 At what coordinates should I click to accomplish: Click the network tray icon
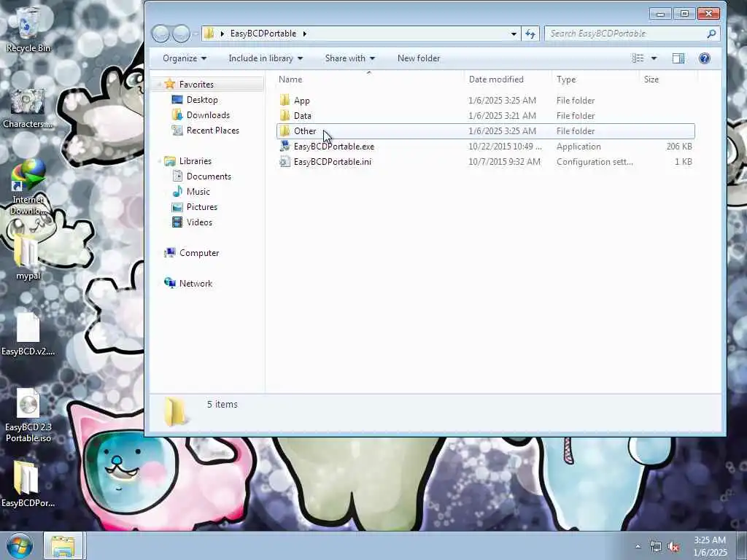(x=656, y=547)
